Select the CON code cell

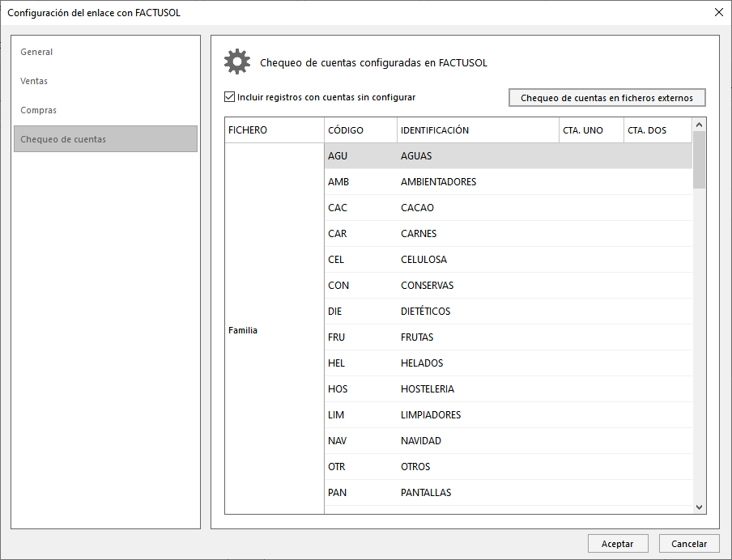click(360, 286)
